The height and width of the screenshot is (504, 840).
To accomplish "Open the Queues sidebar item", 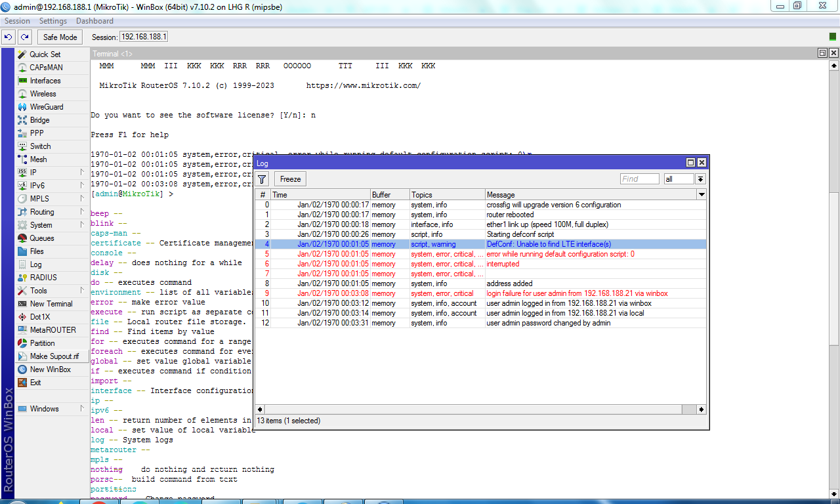I will [x=42, y=238].
